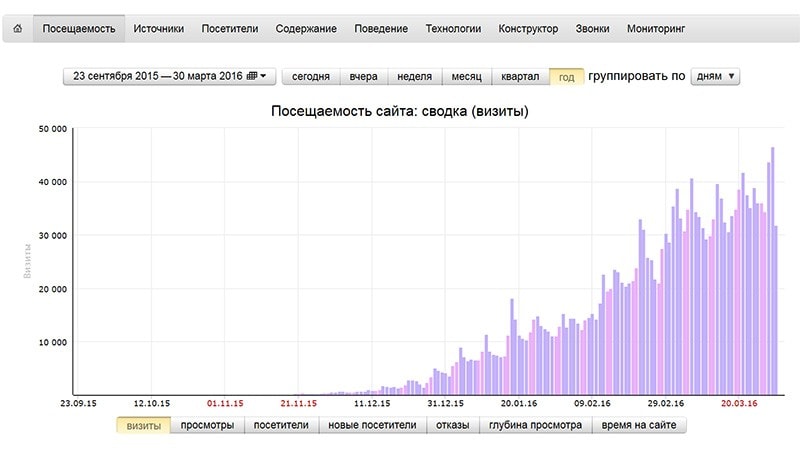
Task: Click the 40 000 y-axis label
Action: [x=53, y=182]
